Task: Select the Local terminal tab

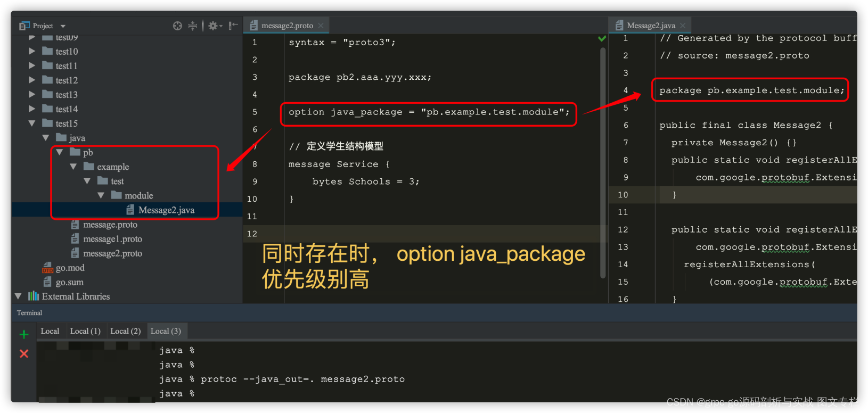Action: click(50, 331)
